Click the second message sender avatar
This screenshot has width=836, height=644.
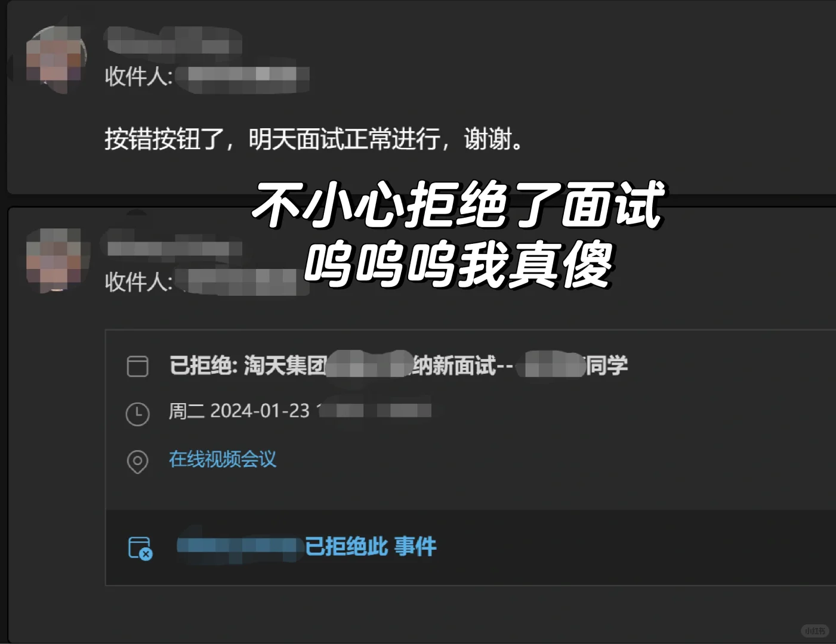pos(55,259)
